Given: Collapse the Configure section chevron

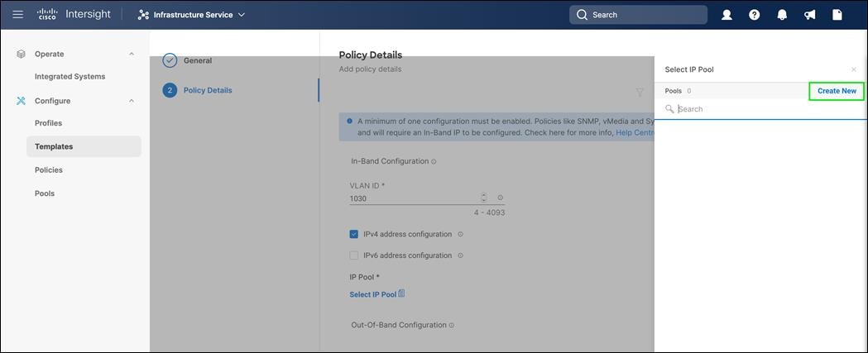Looking at the screenshot, I should [132, 101].
